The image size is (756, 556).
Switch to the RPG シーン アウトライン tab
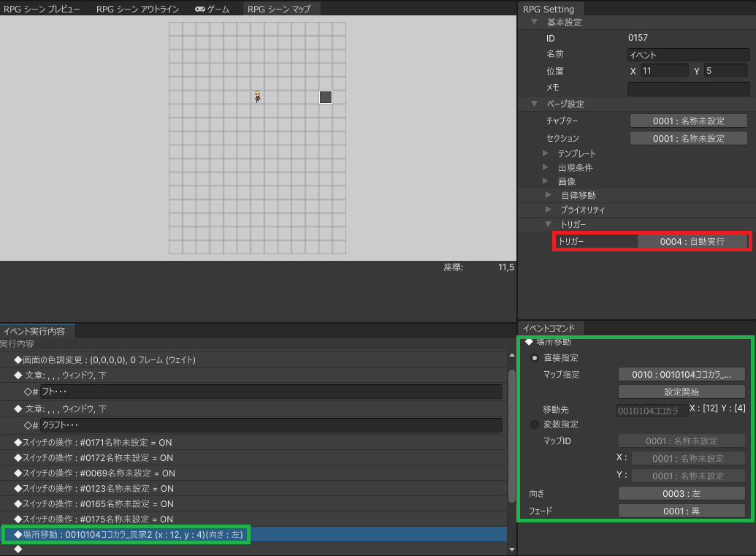click(x=137, y=9)
